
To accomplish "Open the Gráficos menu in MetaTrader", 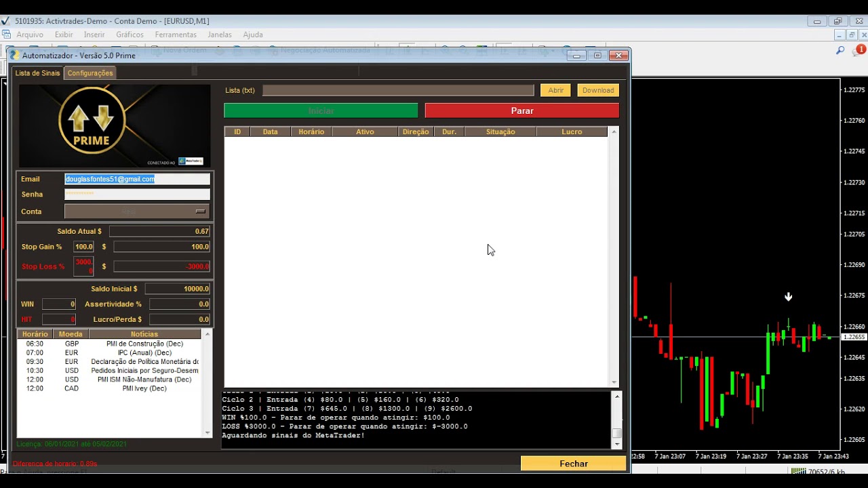I will point(130,35).
